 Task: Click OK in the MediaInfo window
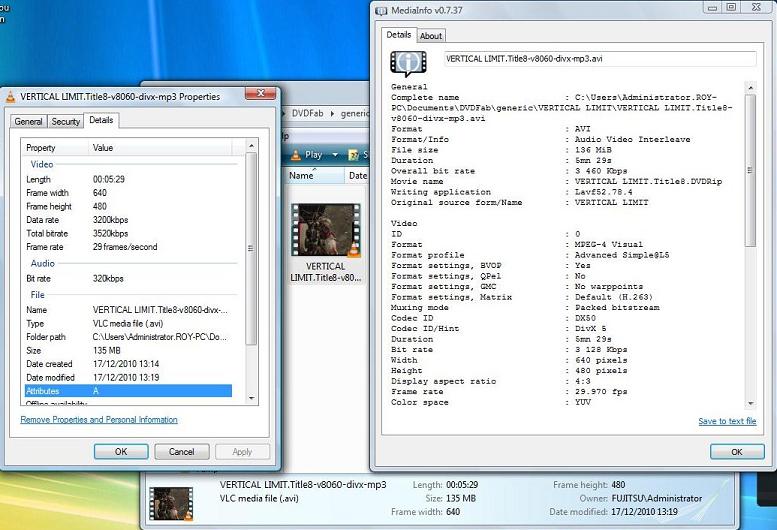coord(737,452)
